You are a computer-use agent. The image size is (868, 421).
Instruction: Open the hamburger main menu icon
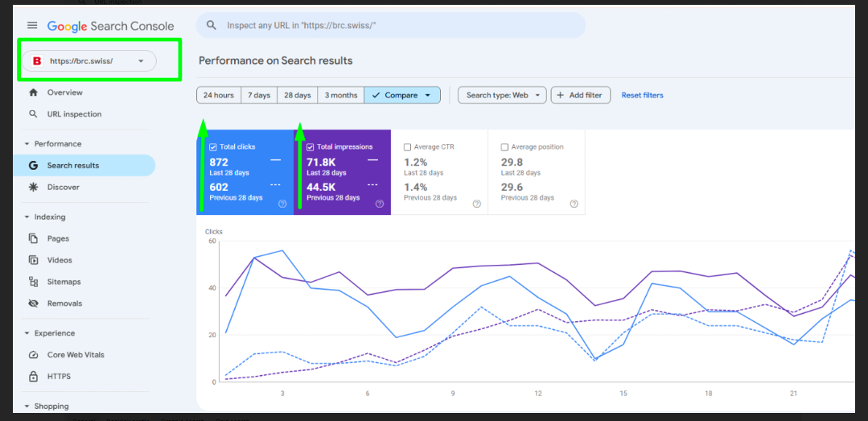pos(32,26)
